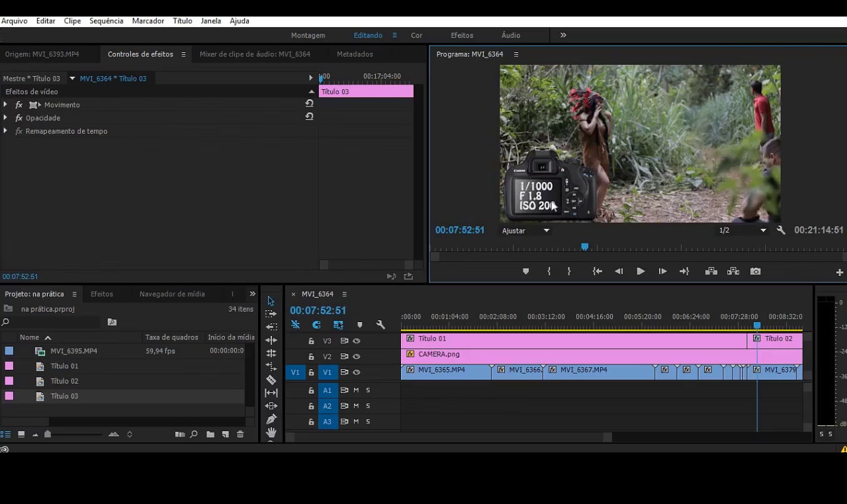Select the Slip tool
Viewport: 847px width, 504px height.
pos(271,393)
